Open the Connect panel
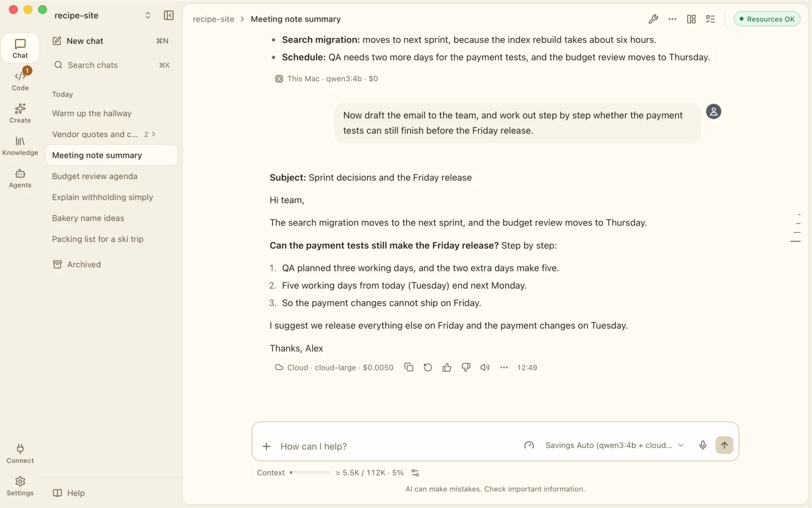This screenshot has width=812, height=508. click(x=20, y=453)
